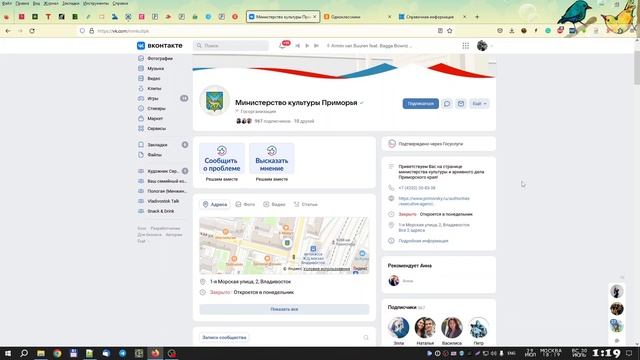Click the ВКонтакте logo

click(160, 46)
